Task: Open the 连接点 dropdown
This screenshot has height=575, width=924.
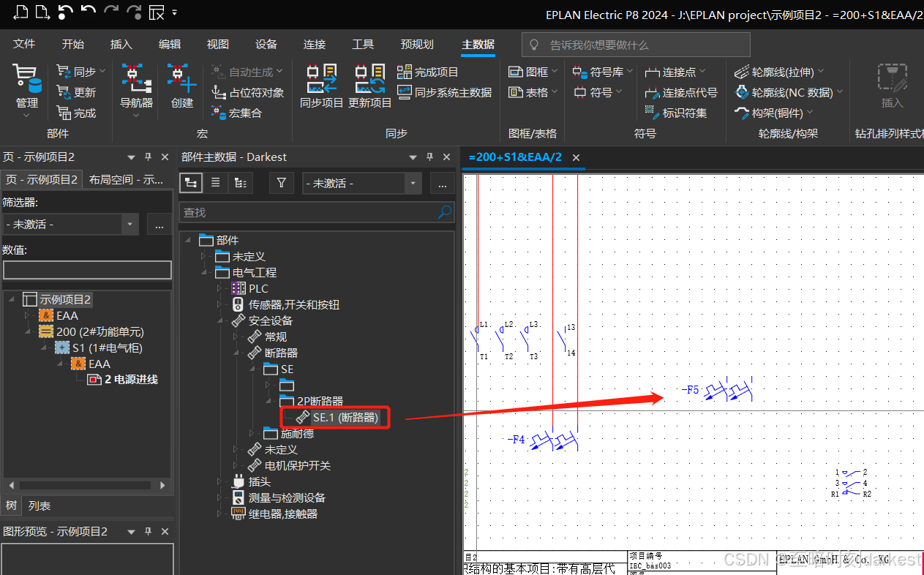Action: click(x=675, y=72)
